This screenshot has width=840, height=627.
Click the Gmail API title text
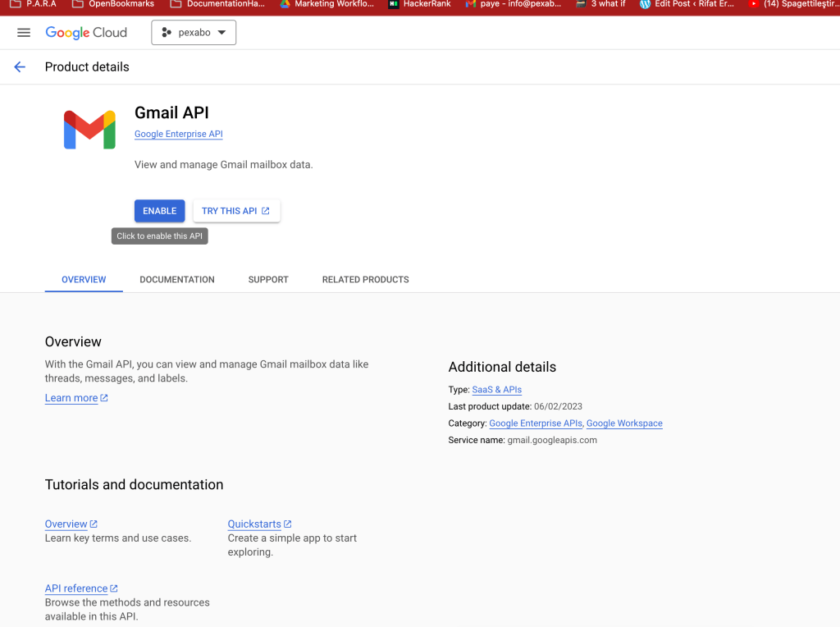pos(171,113)
